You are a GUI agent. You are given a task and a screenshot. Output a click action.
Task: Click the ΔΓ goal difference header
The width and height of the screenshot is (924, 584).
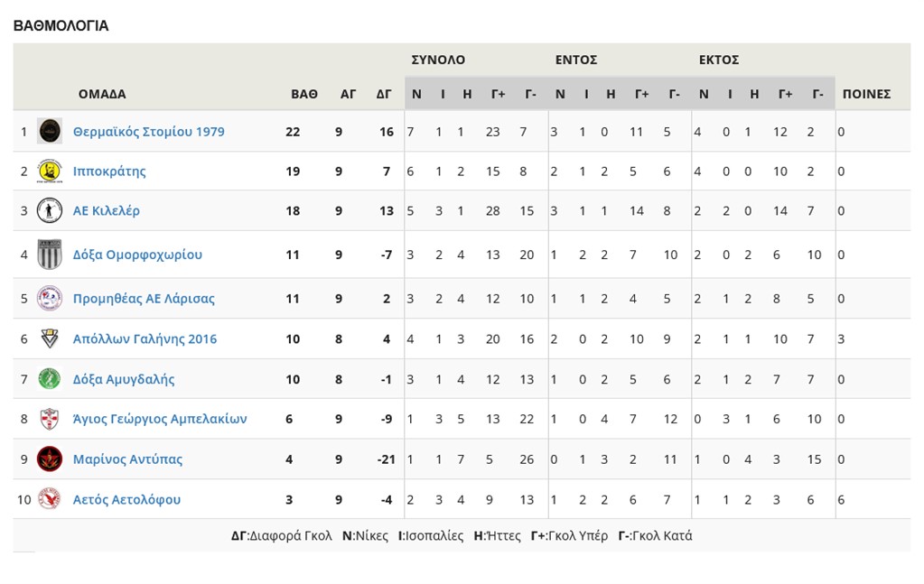point(384,94)
